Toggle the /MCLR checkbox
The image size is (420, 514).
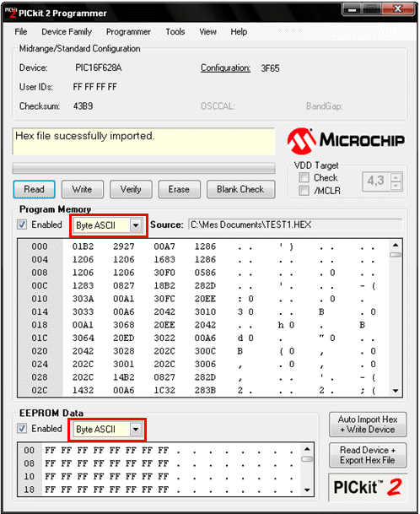[304, 191]
